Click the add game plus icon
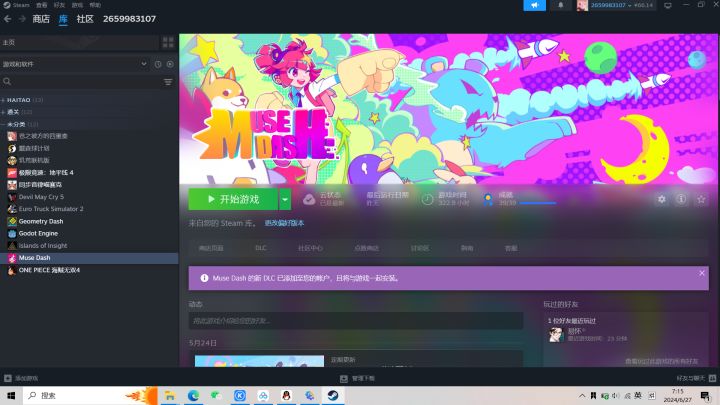 (x=7, y=378)
